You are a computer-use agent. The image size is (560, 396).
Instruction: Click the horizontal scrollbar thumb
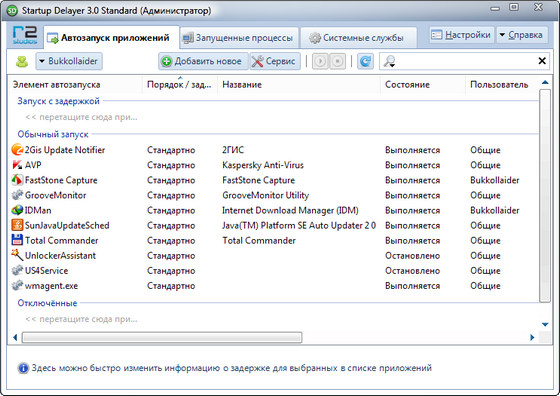pos(162,337)
